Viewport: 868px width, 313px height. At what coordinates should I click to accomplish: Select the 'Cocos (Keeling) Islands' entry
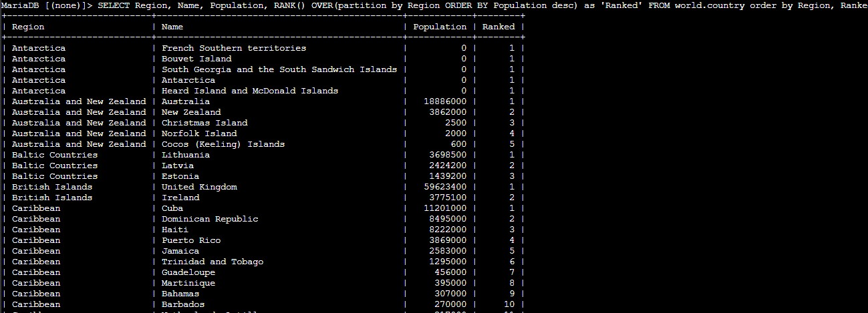tap(223, 144)
